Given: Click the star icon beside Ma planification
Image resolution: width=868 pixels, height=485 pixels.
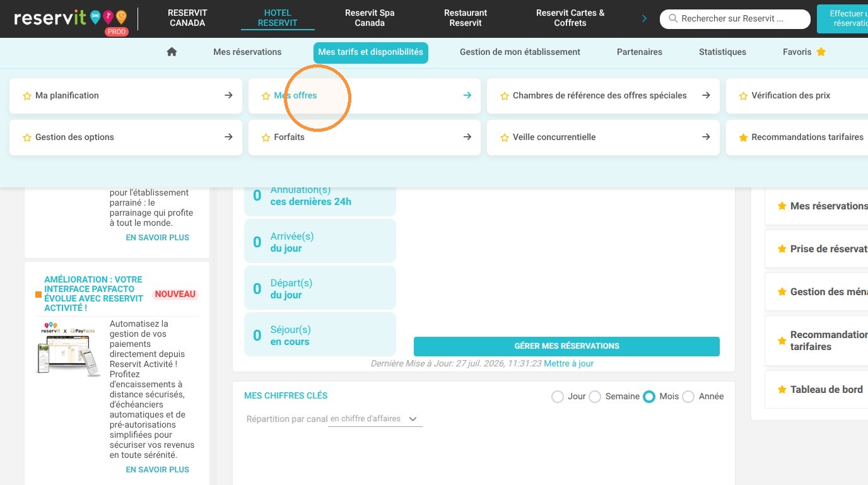Looking at the screenshot, I should coord(27,96).
